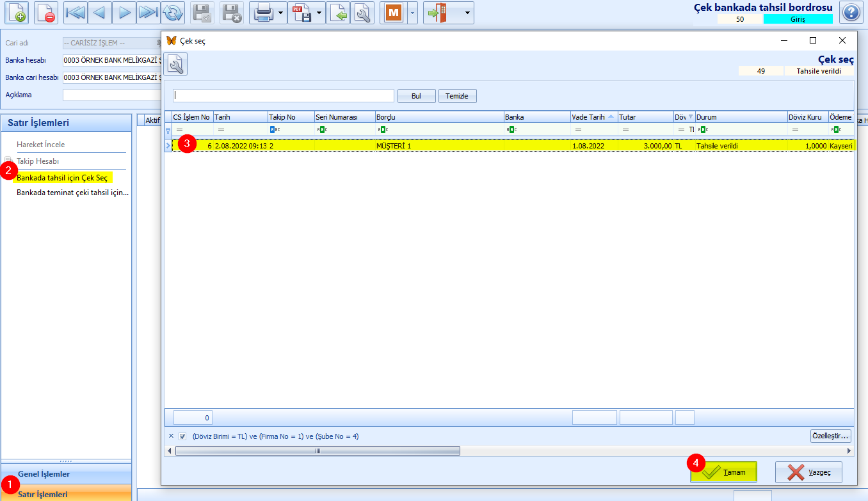868x501 pixels.
Task: Go to the next record arrow
Action: point(124,13)
